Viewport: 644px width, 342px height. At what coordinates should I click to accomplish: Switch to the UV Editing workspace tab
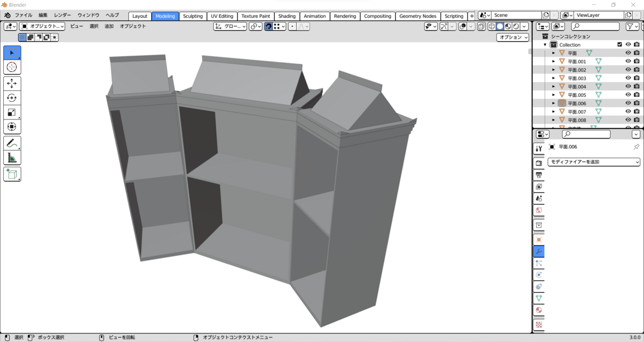pos(222,16)
